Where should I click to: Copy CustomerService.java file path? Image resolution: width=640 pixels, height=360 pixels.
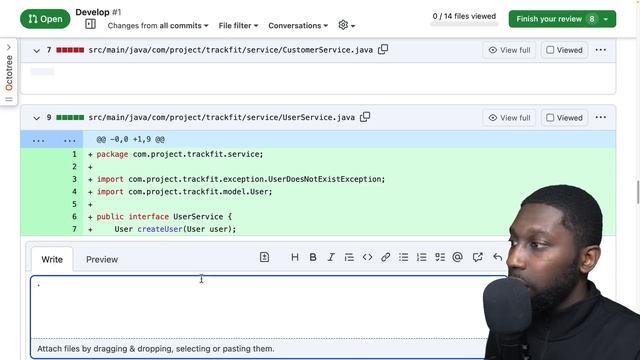coord(383,49)
